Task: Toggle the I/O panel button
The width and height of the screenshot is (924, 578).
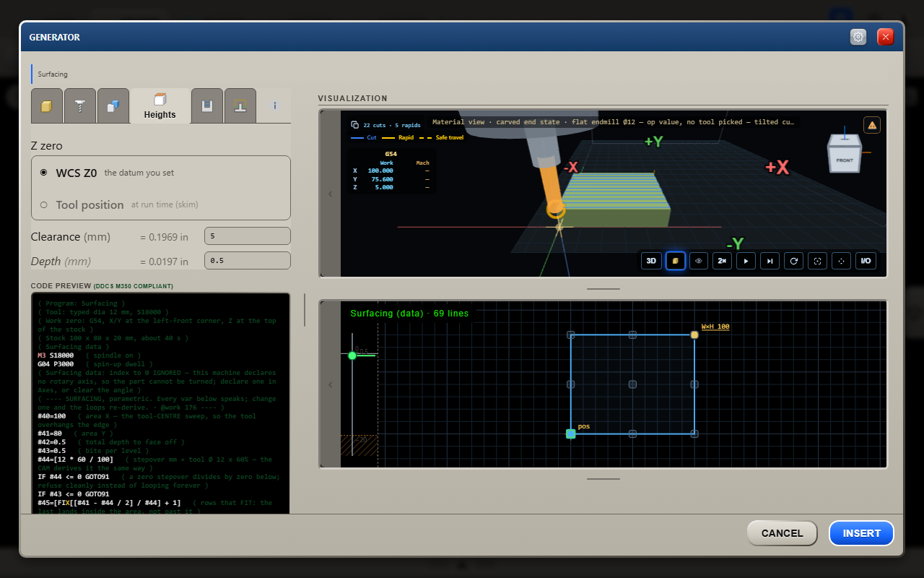Action: [x=865, y=261]
